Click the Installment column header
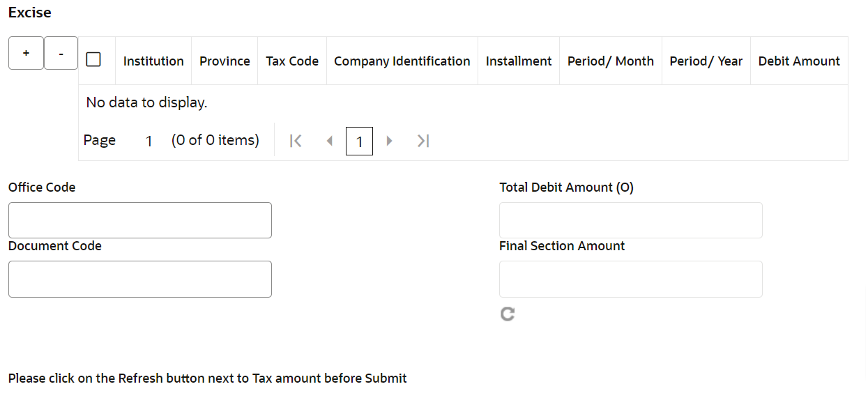Screen dimensions: 868x398 point(519,61)
